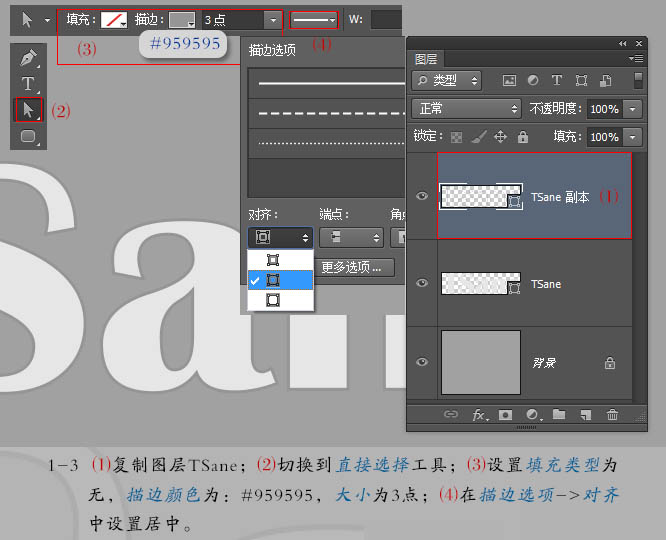Viewport: 666px width, 540px height.
Task: Open the fx layer style menu
Action: click(480, 415)
